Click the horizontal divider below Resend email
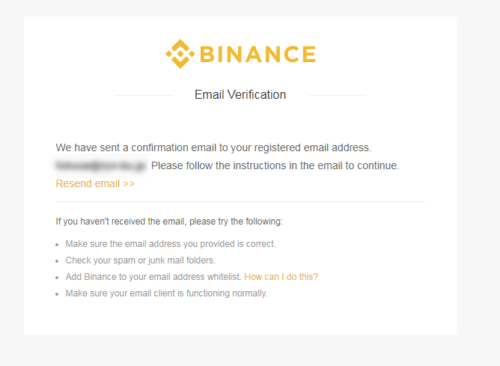This screenshot has width=500, height=366. [240, 202]
